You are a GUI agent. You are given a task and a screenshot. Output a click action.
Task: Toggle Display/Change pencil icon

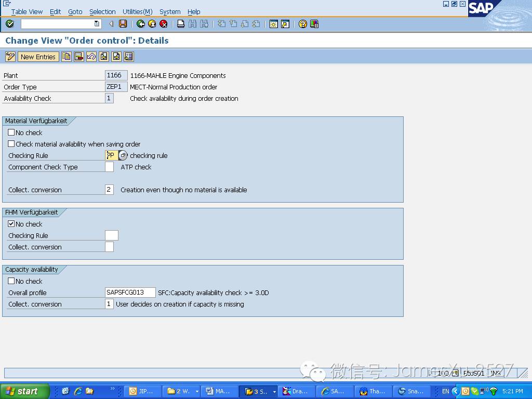coord(10,57)
